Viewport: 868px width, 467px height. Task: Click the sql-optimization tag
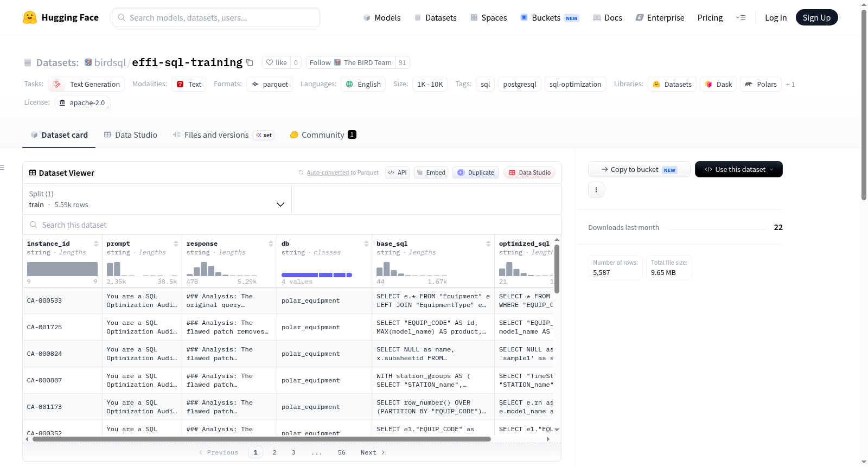[575, 84]
